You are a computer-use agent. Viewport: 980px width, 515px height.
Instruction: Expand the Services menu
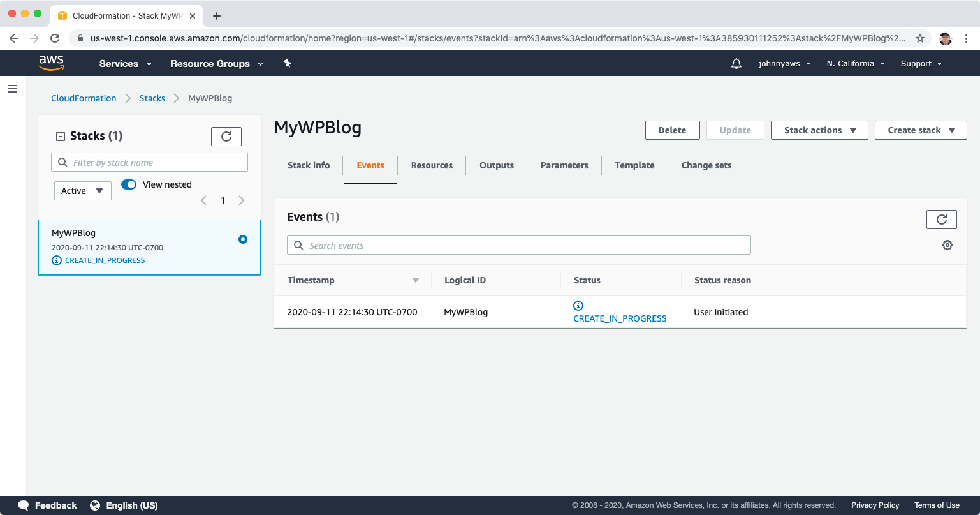126,64
